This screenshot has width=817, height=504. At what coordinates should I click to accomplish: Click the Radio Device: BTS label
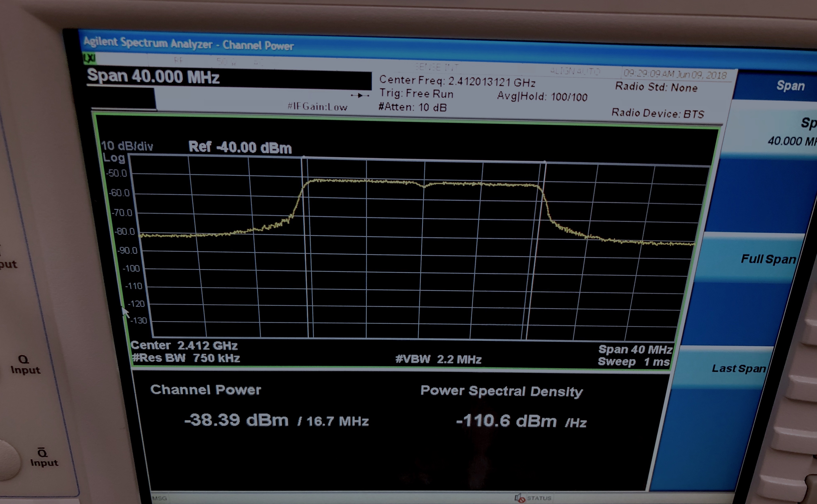click(658, 113)
